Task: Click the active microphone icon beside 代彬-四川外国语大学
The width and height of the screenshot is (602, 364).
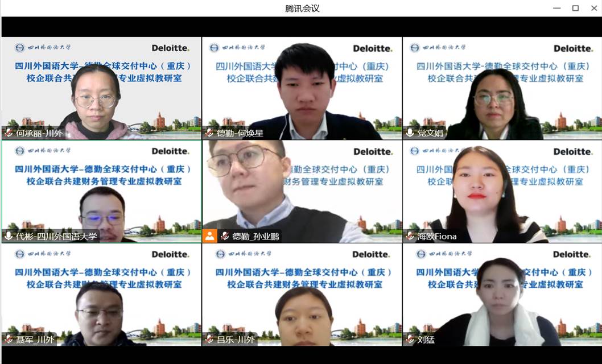Action: [9, 236]
